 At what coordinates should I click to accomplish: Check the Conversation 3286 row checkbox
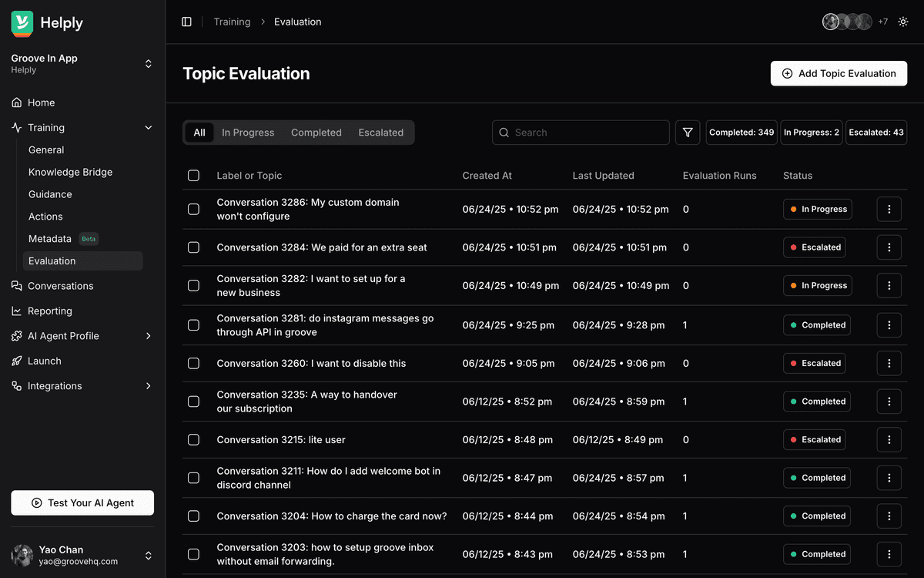click(x=193, y=209)
